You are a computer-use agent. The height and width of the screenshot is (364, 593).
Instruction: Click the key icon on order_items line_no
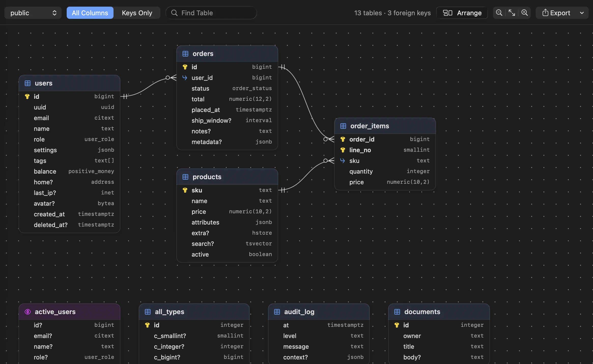343,150
